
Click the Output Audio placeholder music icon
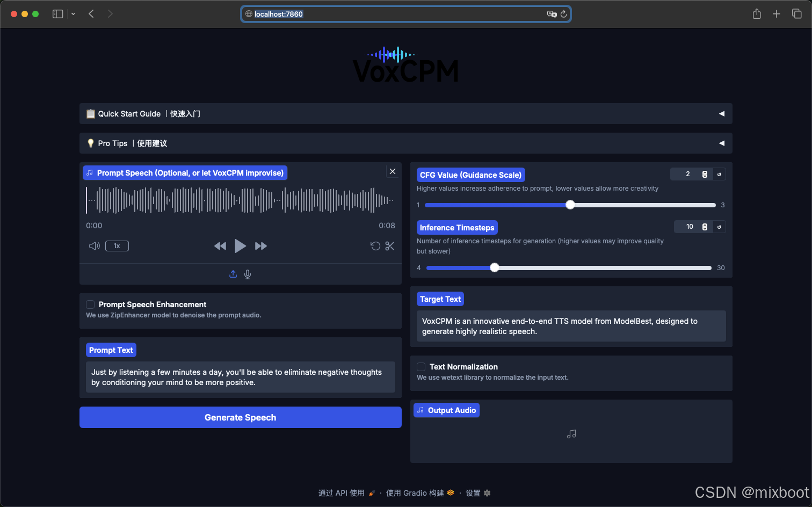pos(571,434)
